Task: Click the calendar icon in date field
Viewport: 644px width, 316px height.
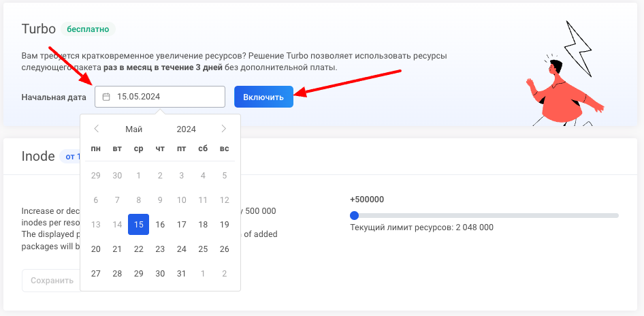Action: point(106,97)
